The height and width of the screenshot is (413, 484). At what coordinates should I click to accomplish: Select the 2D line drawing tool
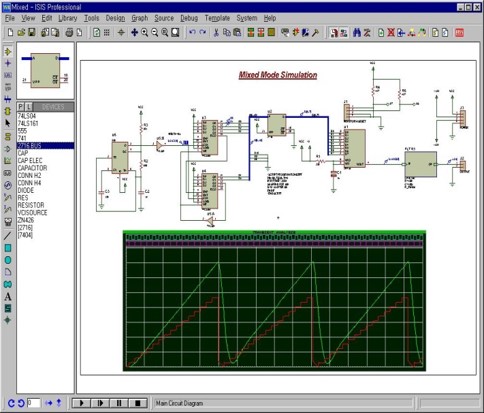[8, 236]
